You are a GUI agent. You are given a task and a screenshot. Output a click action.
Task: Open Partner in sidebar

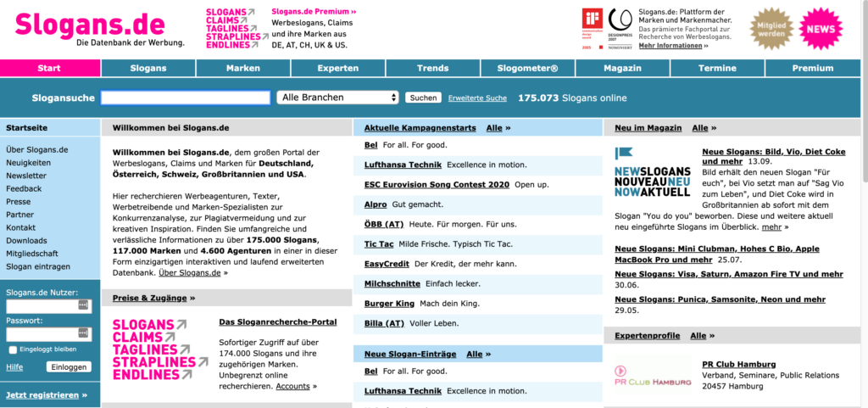point(20,215)
